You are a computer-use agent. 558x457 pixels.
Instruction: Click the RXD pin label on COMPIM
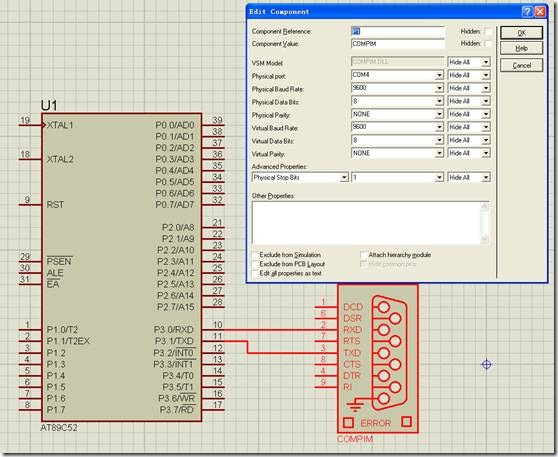[x=352, y=330]
